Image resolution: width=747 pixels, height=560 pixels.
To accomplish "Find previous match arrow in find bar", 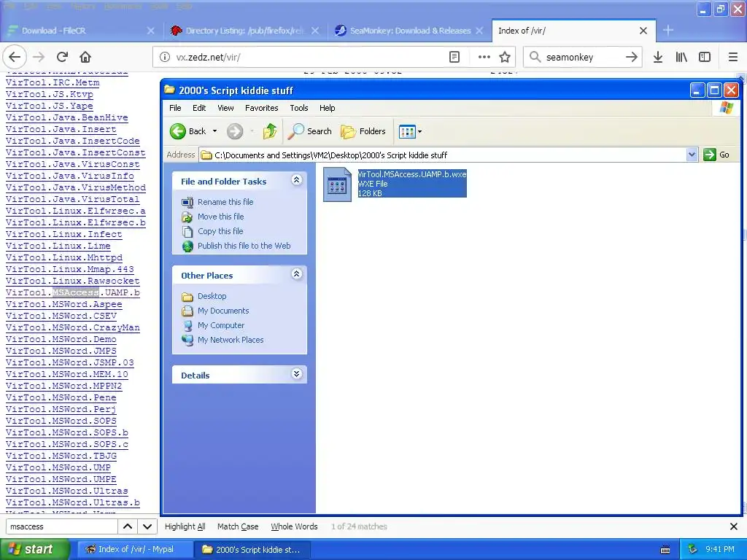I will click(x=128, y=526).
